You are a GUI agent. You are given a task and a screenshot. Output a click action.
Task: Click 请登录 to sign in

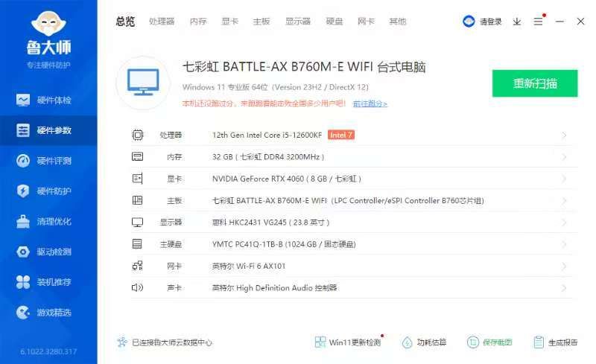[x=483, y=22]
